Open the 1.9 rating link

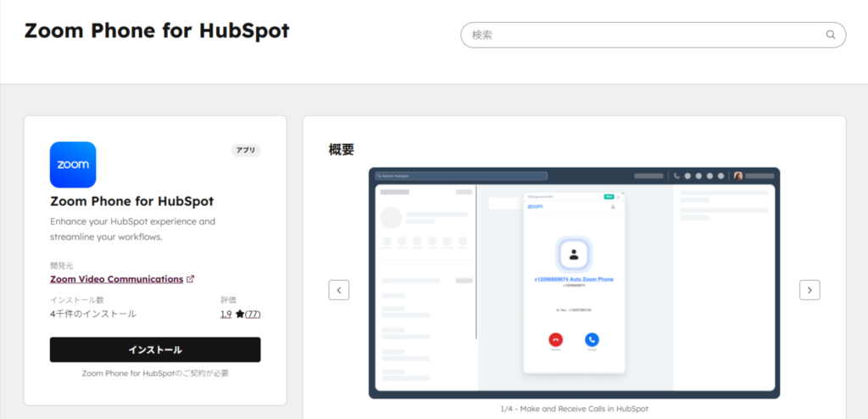pyautogui.click(x=225, y=314)
